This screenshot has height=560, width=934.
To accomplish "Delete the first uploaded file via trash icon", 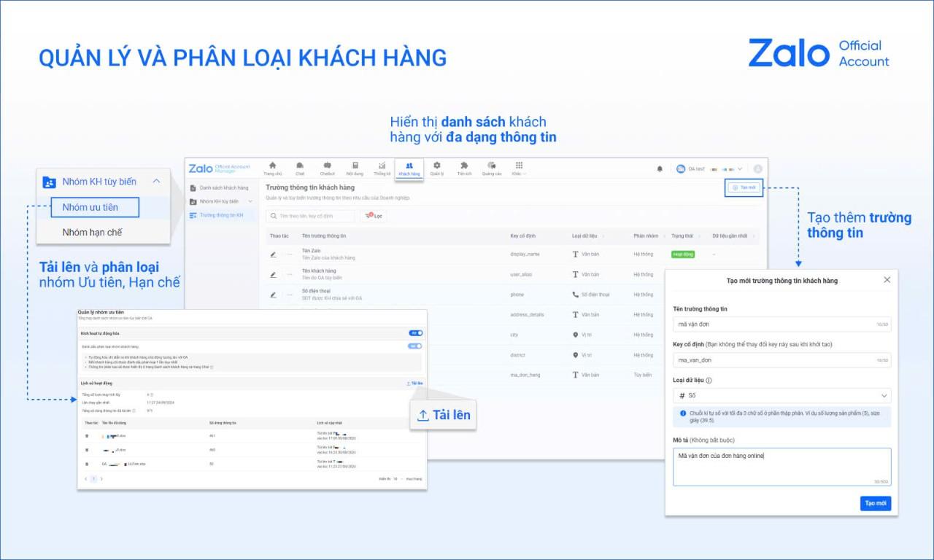I will (87, 436).
